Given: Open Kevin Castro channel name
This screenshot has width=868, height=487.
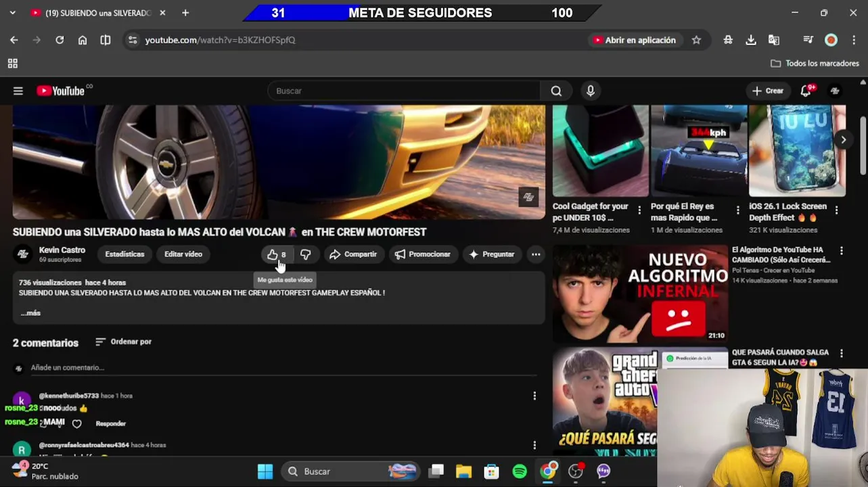Looking at the screenshot, I should tap(62, 250).
